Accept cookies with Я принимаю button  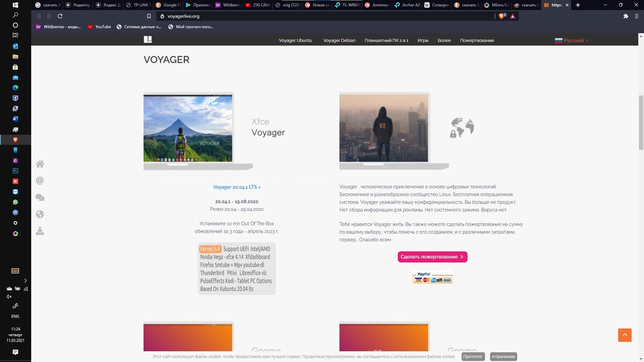tap(503, 357)
